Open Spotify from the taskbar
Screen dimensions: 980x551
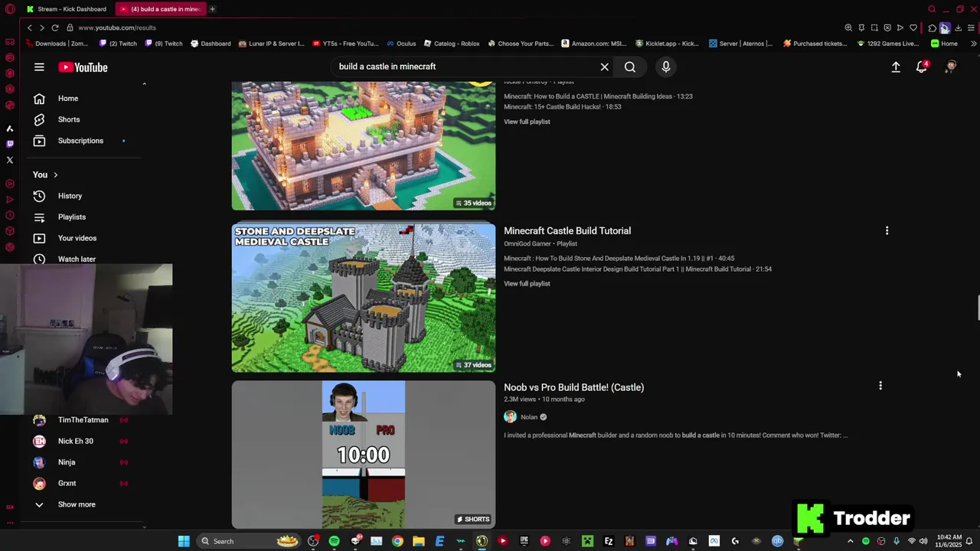tap(335, 541)
